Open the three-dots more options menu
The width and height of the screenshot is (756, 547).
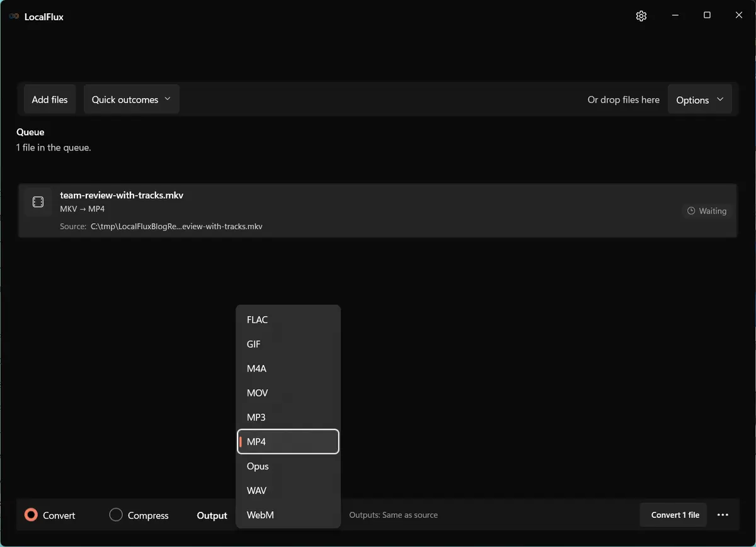(723, 515)
